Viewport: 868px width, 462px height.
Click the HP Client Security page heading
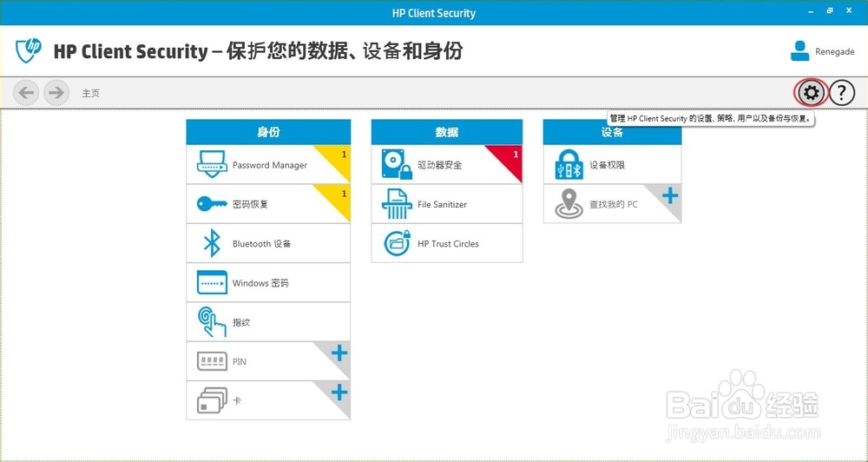pyautogui.click(x=258, y=51)
